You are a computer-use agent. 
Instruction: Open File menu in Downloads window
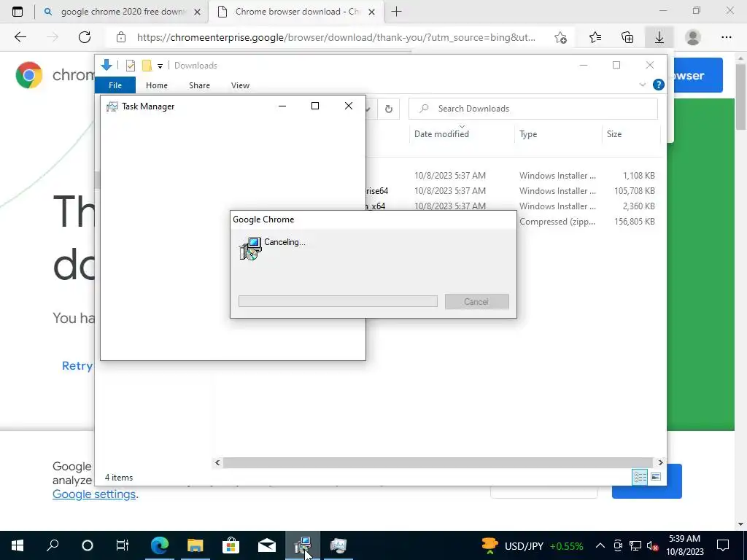(x=115, y=85)
